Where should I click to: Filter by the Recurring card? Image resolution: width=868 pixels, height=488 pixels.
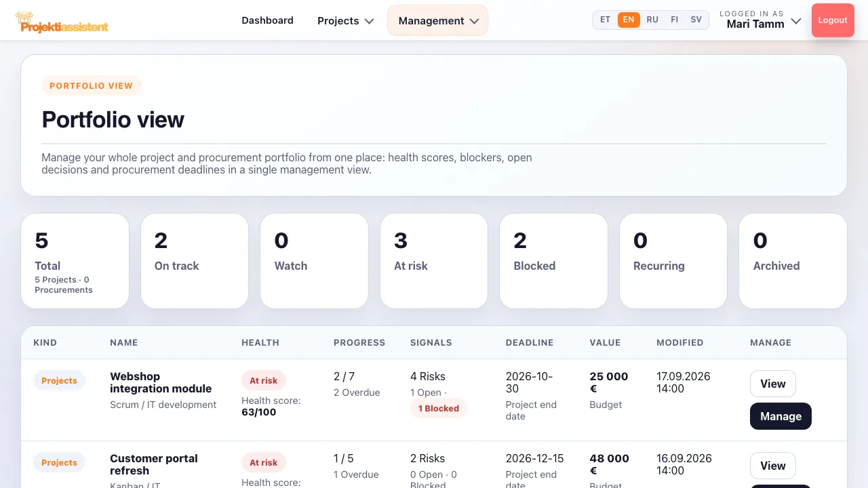coord(673,261)
